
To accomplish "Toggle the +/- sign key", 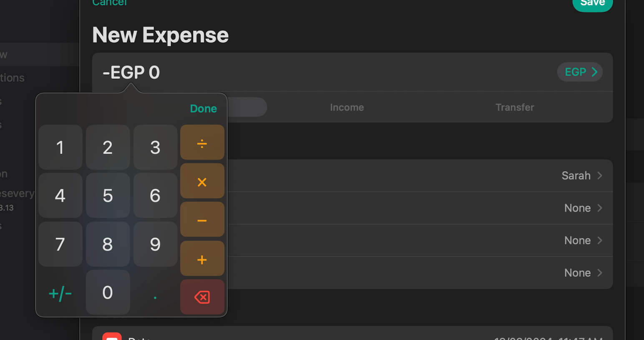I will (60, 293).
